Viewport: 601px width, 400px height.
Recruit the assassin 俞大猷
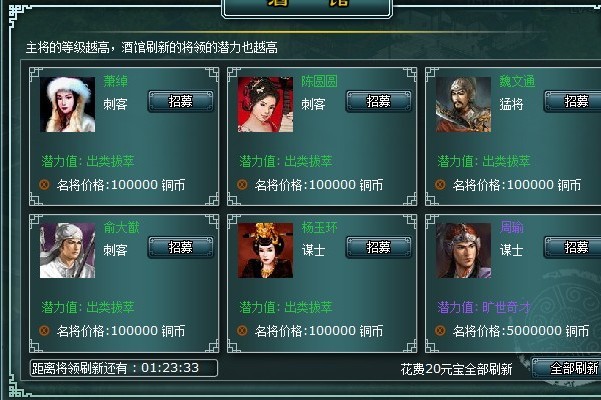[x=181, y=247]
